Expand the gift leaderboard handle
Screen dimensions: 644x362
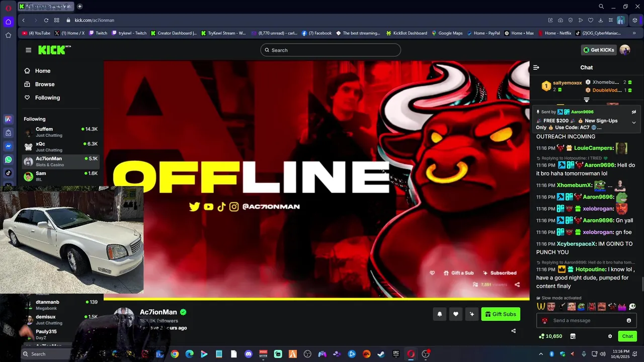click(587, 100)
